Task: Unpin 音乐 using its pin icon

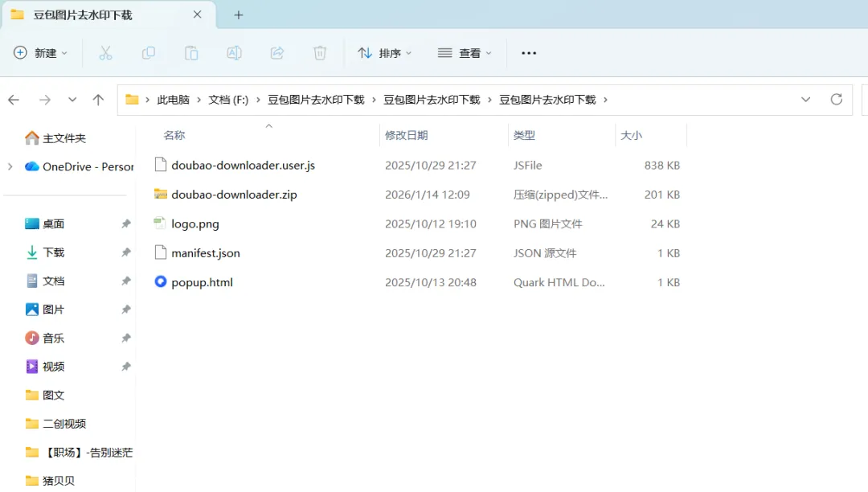Action: pos(126,338)
